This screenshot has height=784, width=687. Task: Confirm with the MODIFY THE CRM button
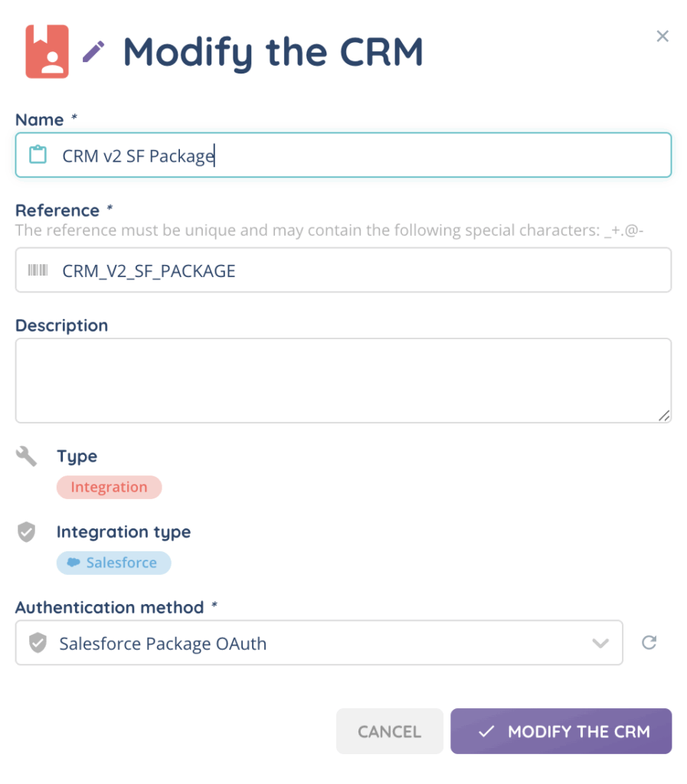[561, 731]
